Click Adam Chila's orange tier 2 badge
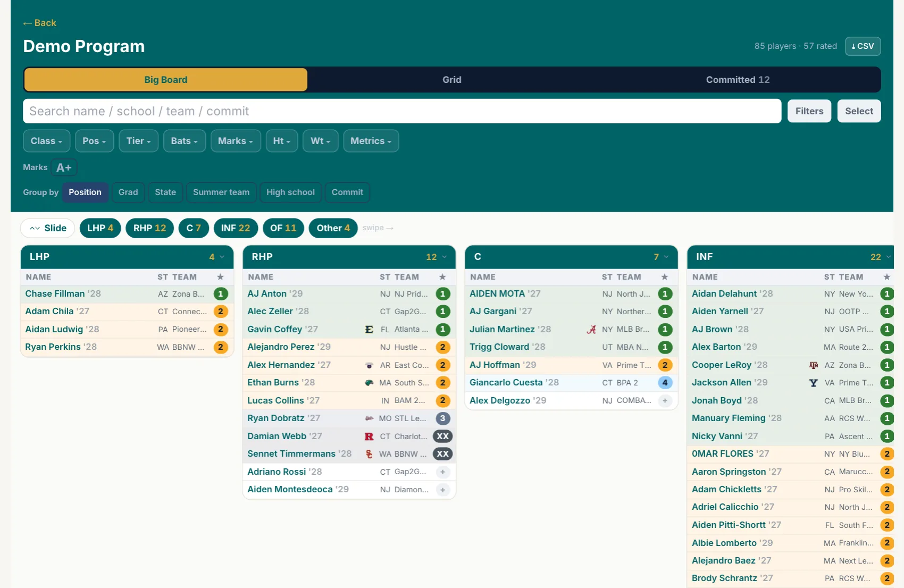 point(221,312)
